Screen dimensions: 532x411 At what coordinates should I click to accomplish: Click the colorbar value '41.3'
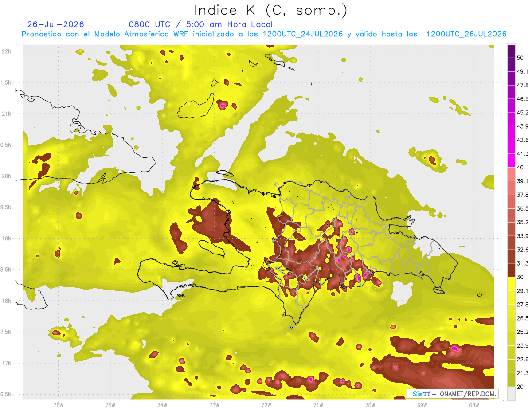[x=523, y=154]
